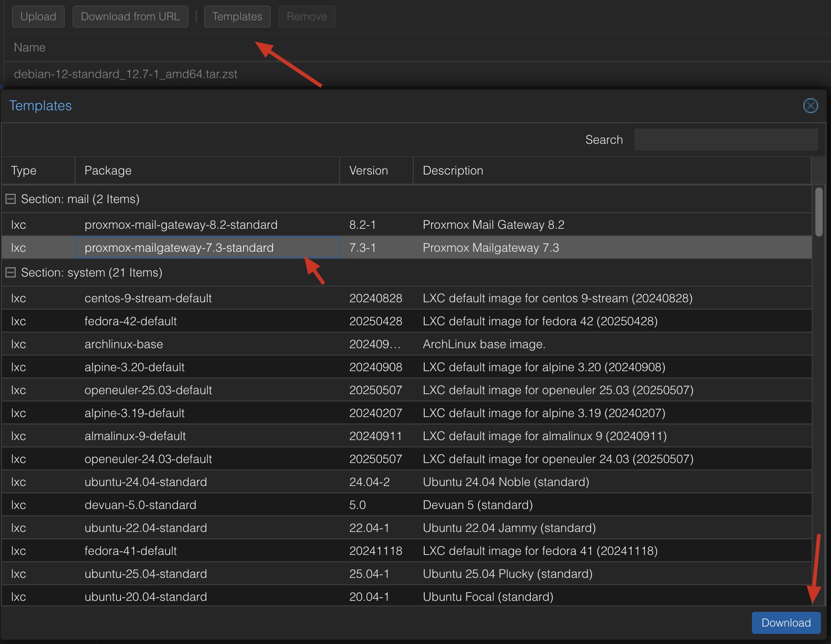Select proxmox-mail-gateway-8.2-standard row
The image size is (831, 644).
(x=407, y=225)
